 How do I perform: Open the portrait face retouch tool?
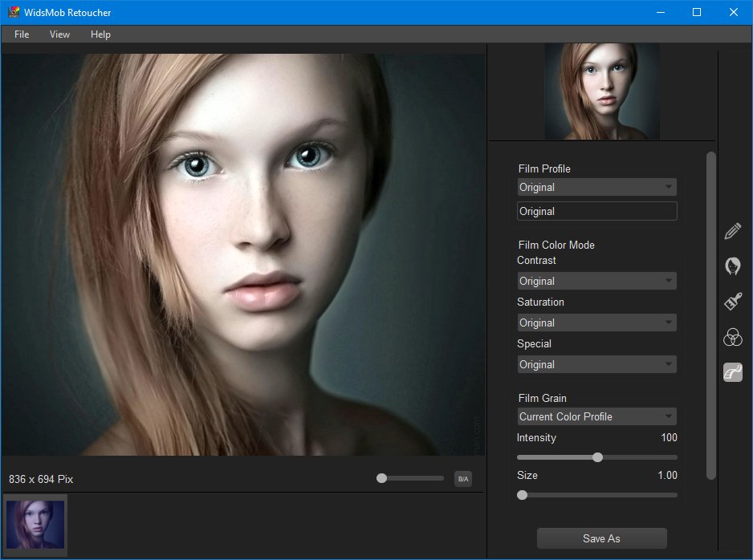[x=732, y=266]
